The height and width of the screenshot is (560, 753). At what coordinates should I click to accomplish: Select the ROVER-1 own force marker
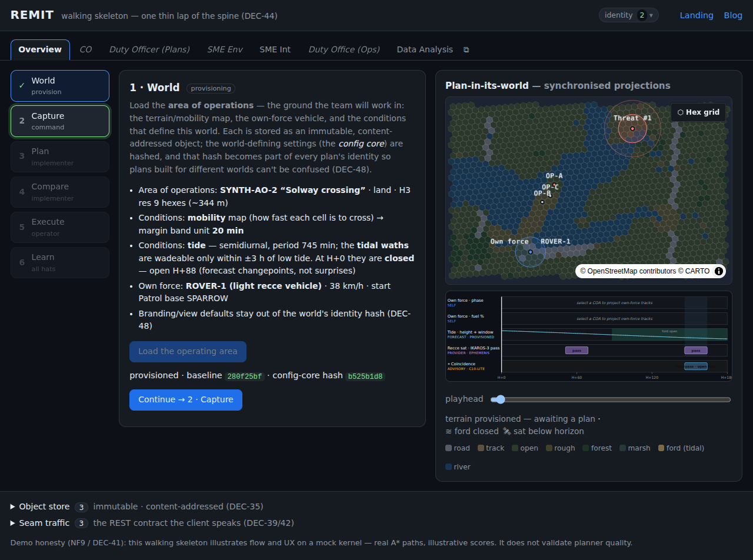(x=530, y=252)
